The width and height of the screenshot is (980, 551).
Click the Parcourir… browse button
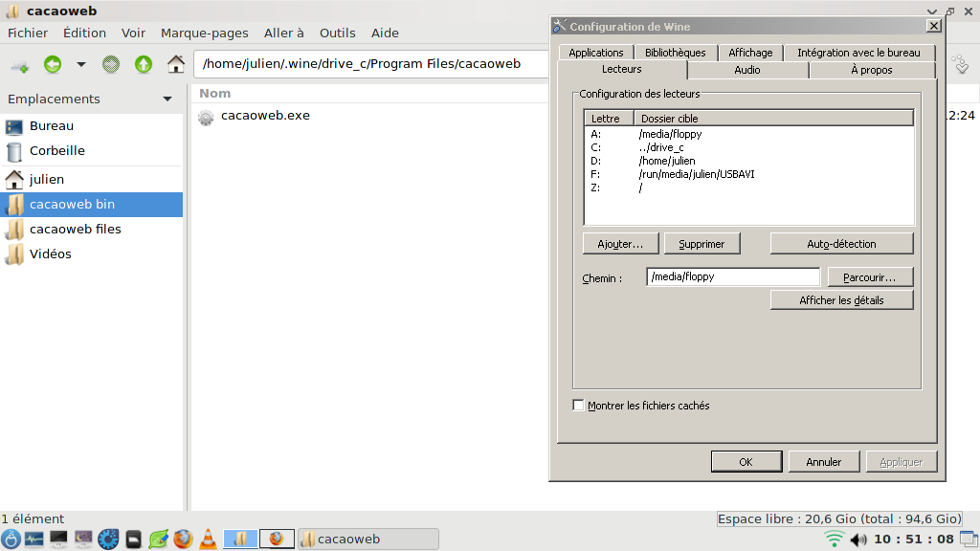click(x=870, y=276)
